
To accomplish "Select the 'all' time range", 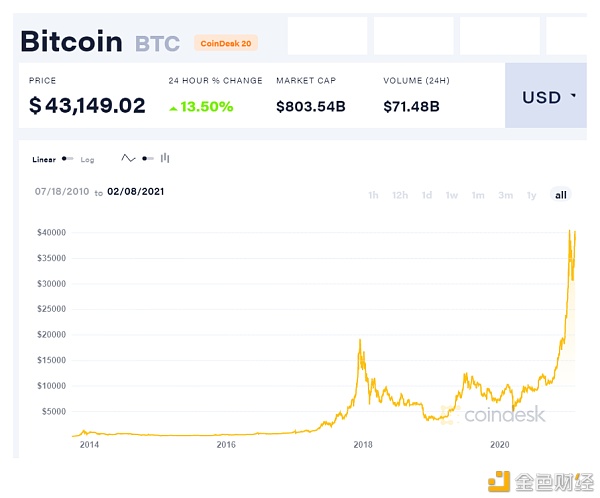I will tap(561, 195).
